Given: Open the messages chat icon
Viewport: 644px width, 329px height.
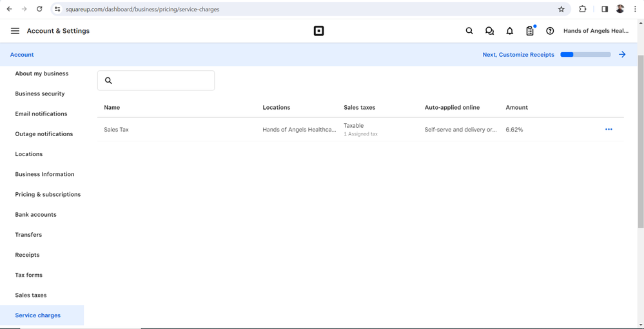Looking at the screenshot, I should click(489, 31).
